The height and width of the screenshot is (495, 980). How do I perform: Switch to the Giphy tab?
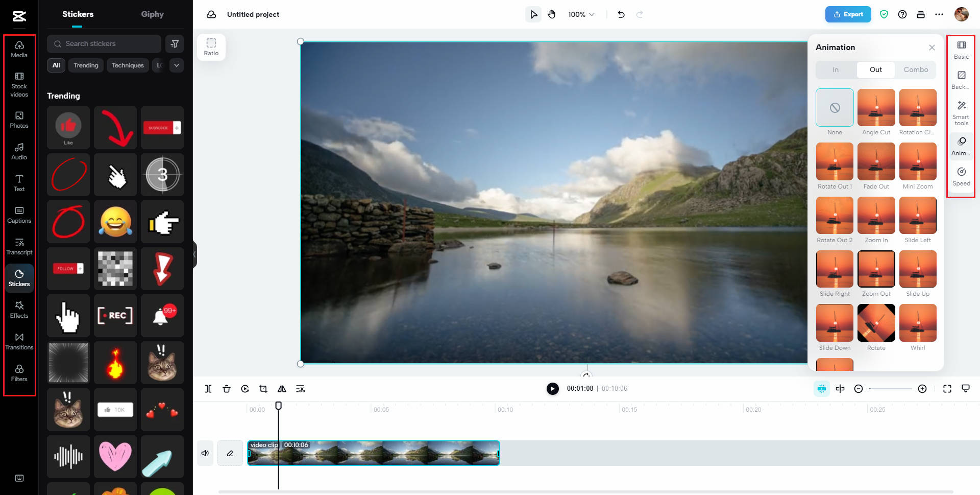pyautogui.click(x=152, y=14)
